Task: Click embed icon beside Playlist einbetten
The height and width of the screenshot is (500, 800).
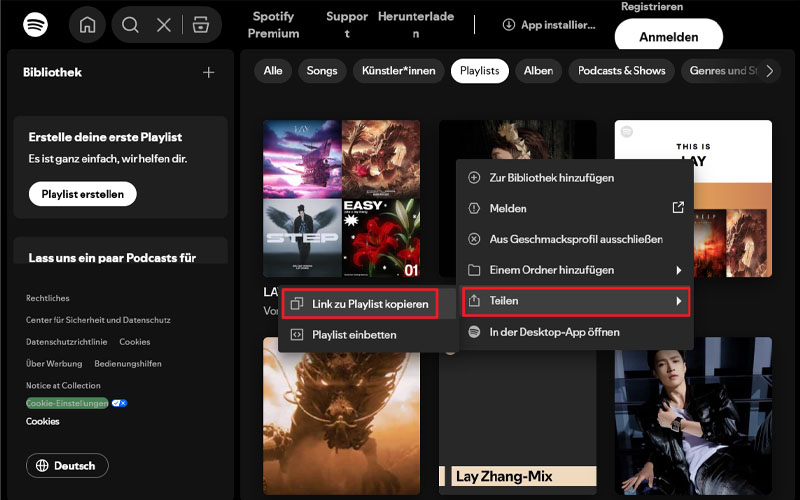Action: (x=296, y=335)
